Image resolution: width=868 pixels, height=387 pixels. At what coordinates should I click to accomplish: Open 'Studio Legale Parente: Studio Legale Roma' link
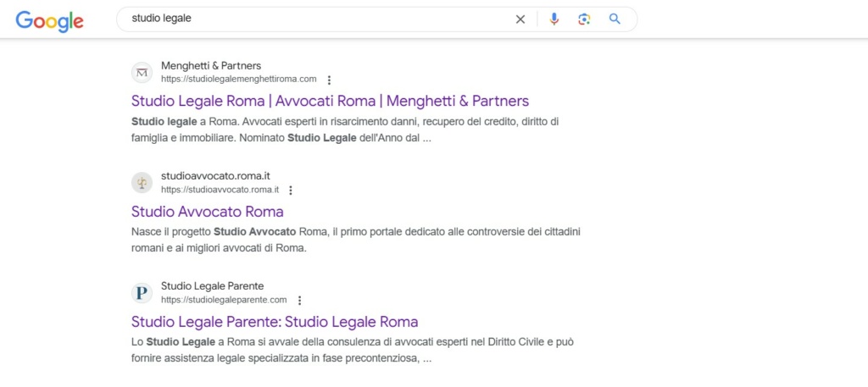pos(275,322)
